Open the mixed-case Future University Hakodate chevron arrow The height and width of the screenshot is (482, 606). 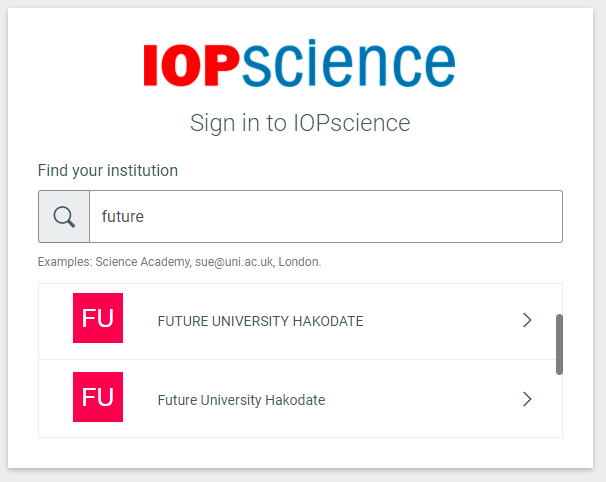pos(527,399)
